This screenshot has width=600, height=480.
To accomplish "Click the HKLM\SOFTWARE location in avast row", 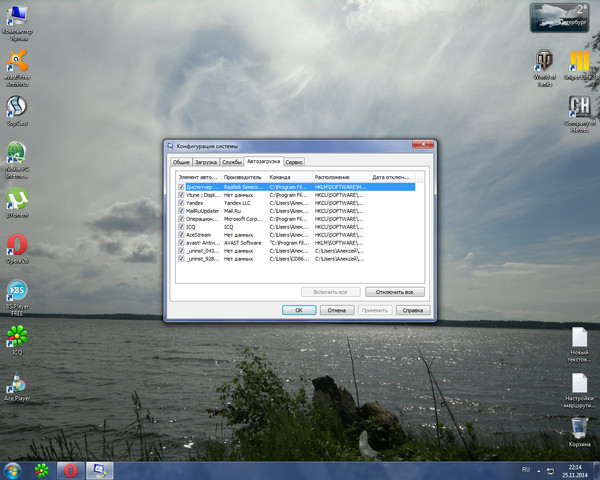I will 339,243.
